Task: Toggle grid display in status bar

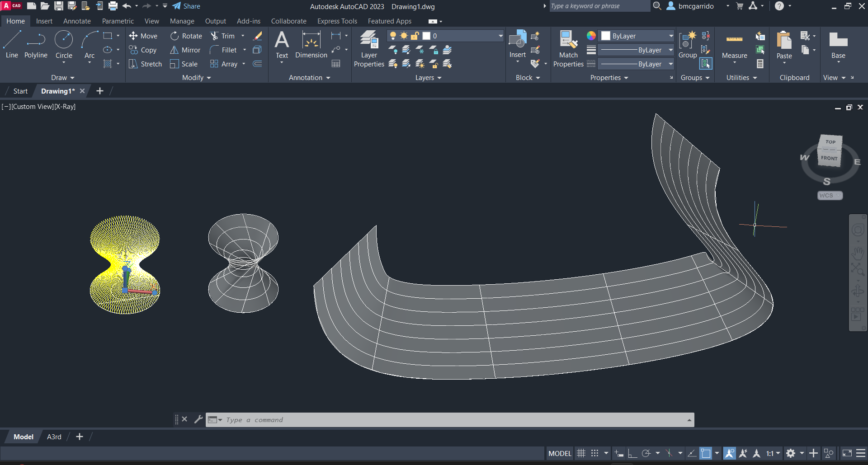Action: pos(581,453)
